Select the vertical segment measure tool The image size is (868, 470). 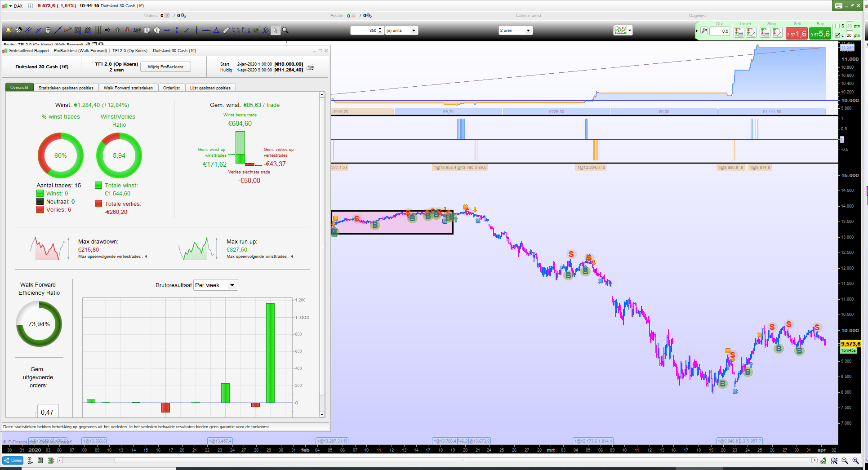(177, 31)
